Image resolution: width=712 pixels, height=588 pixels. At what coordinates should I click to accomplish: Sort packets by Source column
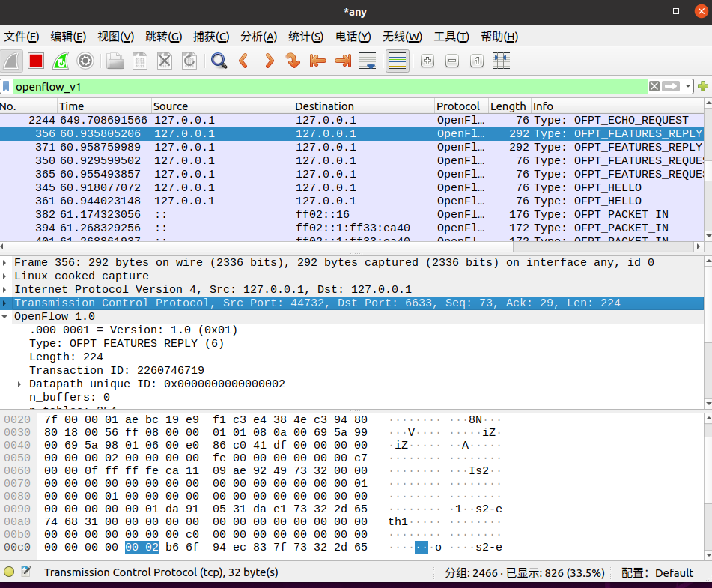pos(222,106)
